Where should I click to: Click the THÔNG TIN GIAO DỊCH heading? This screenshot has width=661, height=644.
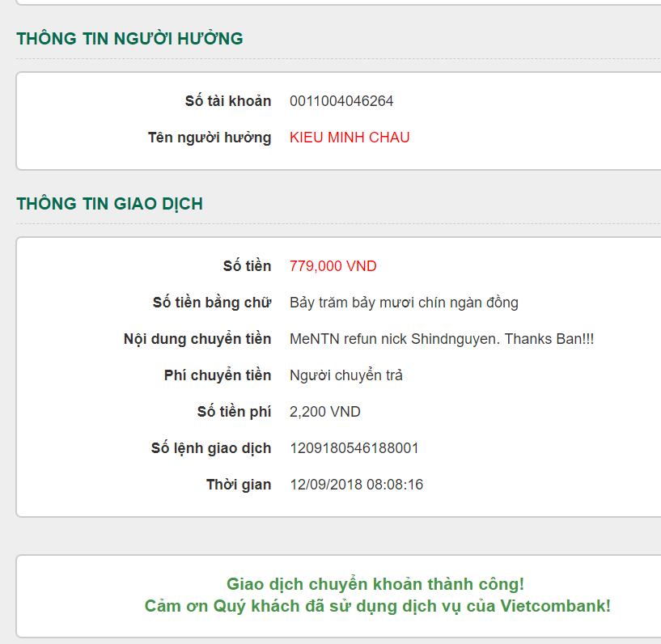(109, 204)
